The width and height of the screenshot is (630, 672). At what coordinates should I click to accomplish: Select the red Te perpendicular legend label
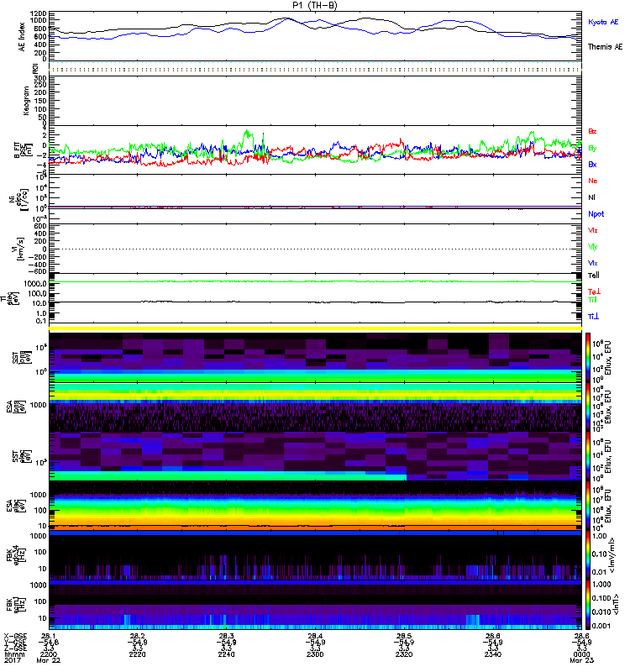point(594,291)
